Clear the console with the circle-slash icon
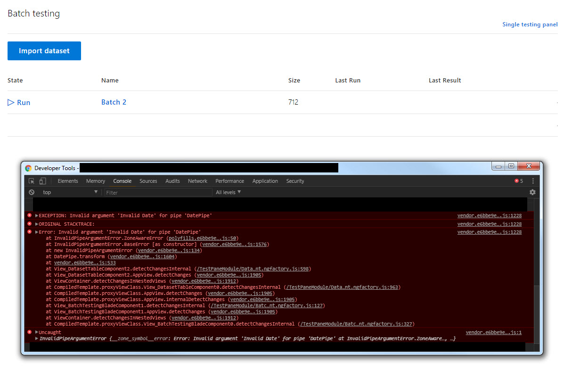Image resolution: width=564 pixels, height=392 pixels. click(32, 192)
